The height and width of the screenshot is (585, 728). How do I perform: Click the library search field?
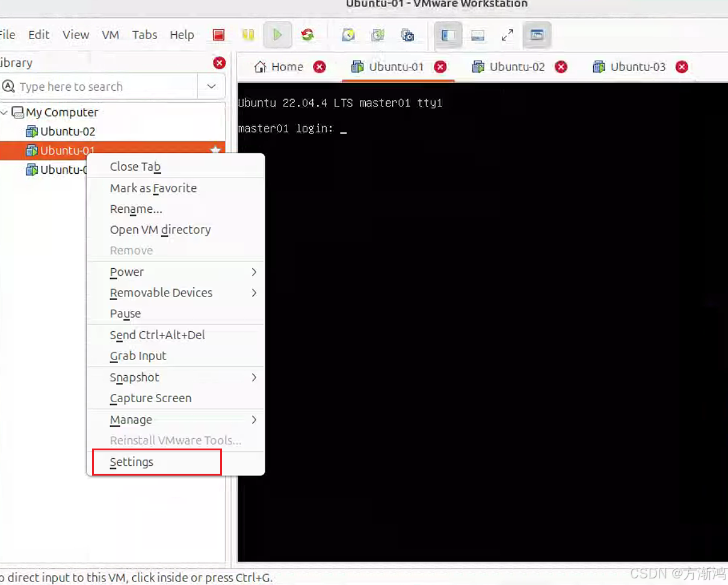[x=99, y=87]
